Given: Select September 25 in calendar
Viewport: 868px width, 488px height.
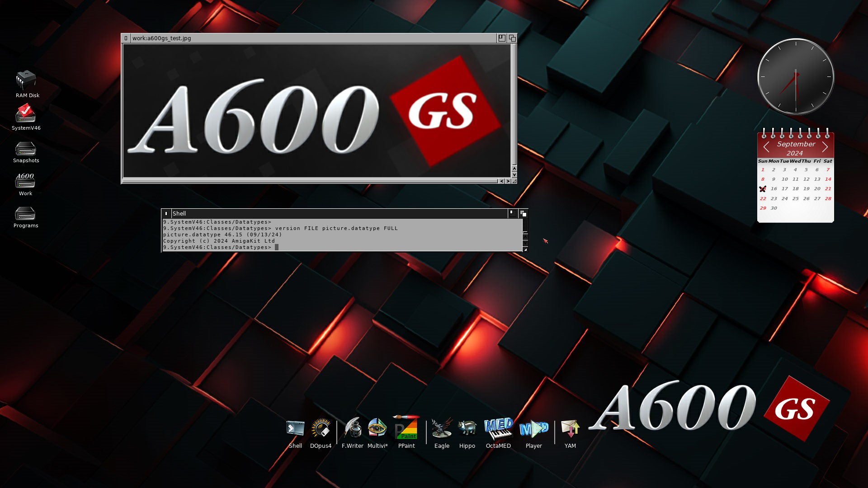Looking at the screenshot, I should (x=795, y=198).
